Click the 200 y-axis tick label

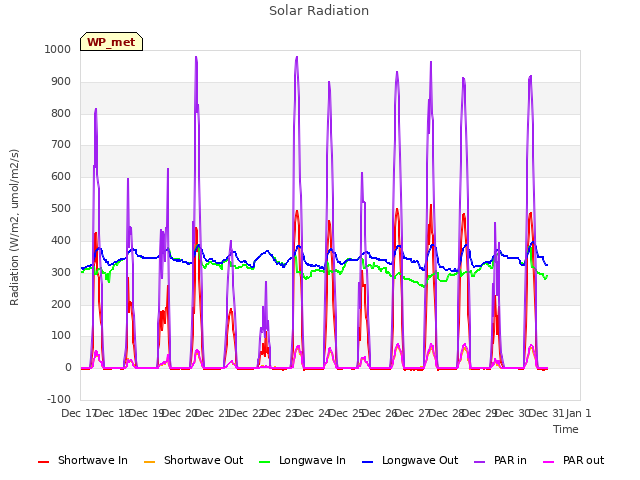[x=61, y=304]
